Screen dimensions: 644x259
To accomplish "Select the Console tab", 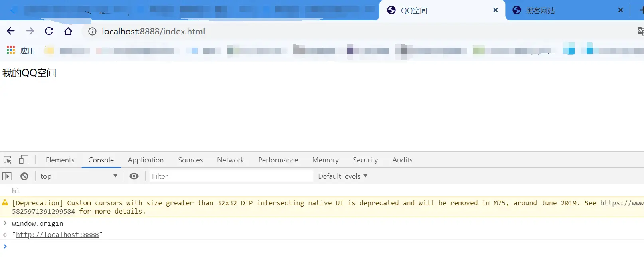I will 101,160.
